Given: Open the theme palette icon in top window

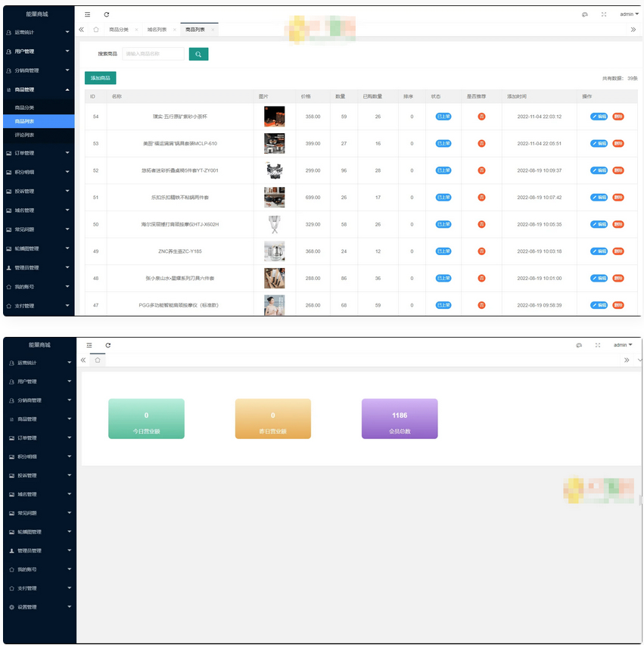Looking at the screenshot, I should point(585,14).
